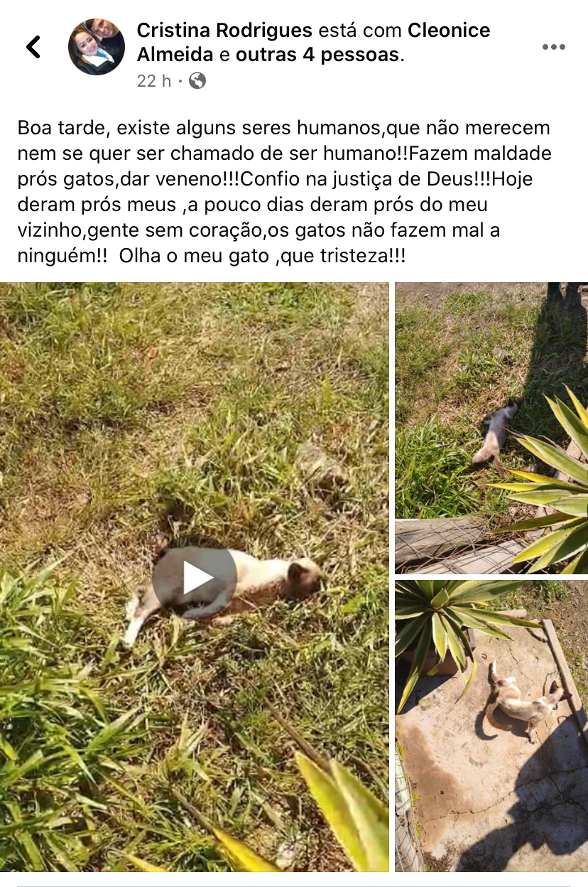
Task: Play the cat video with the play button
Action: [195, 577]
